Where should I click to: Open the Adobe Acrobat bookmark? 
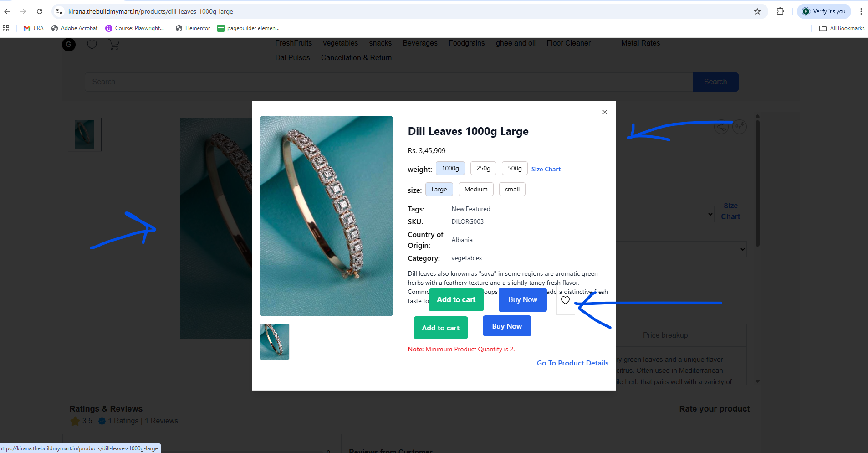tap(75, 28)
